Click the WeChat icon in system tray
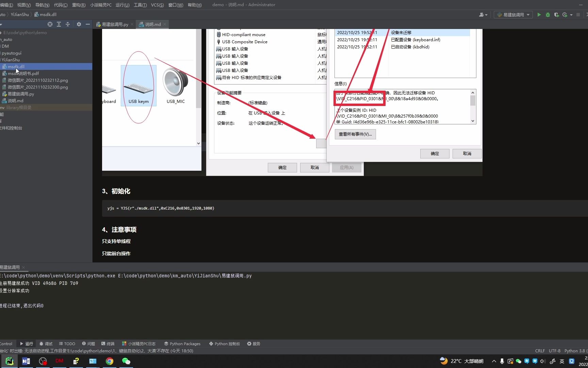Image resolution: width=588 pixels, height=368 pixels. pyautogui.click(x=519, y=361)
